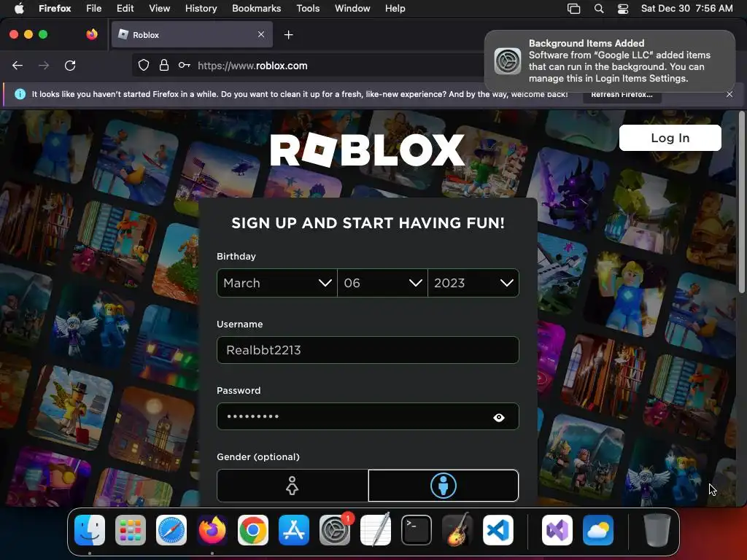The width and height of the screenshot is (747, 560).
Task: Open the Trash in the dock
Action: [x=657, y=530]
